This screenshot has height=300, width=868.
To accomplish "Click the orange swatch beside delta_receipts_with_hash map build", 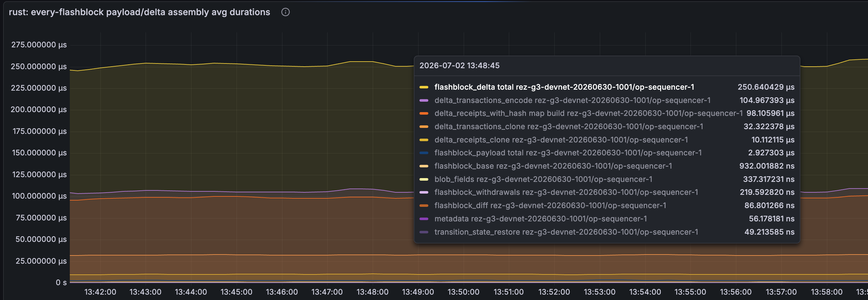I will point(424,113).
